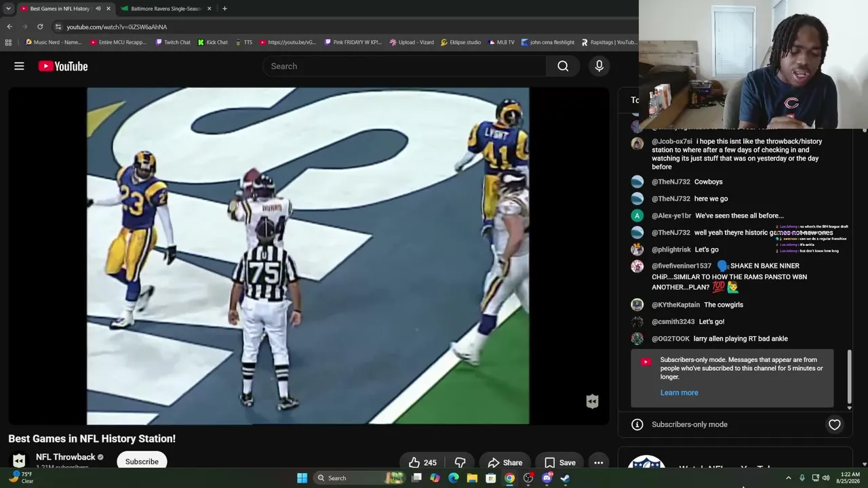Open File Explorer from the taskbar
Viewport: 868px width, 488px height.
click(472, 478)
